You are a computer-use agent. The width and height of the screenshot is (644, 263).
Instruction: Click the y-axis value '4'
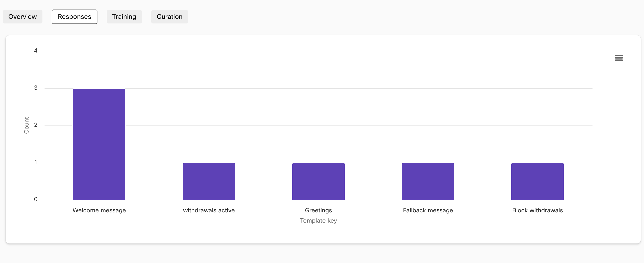point(36,51)
